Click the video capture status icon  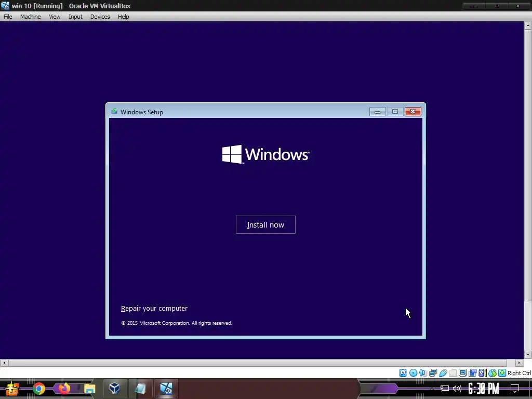pyautogui.click(x=472, y=373)
